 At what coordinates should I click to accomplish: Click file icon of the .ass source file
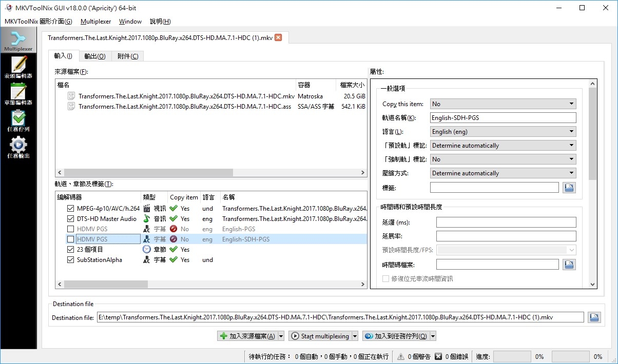click(x=71, y=107)
